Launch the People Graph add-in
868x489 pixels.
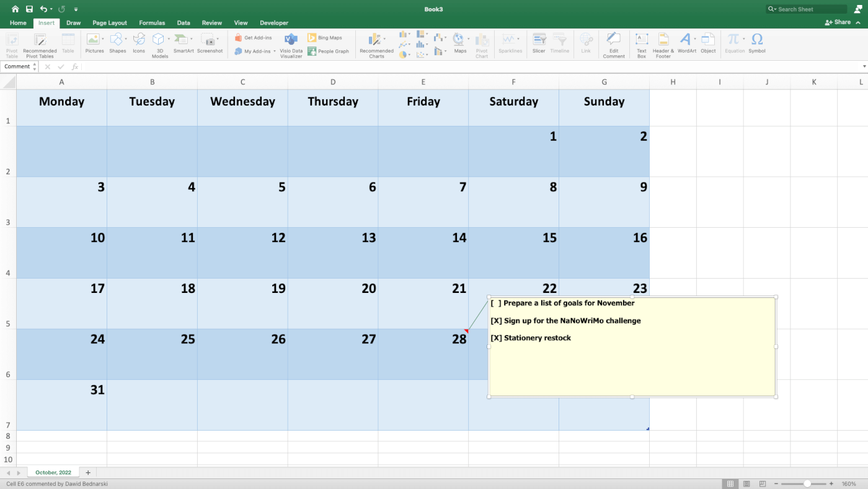click(x=329, y=52)
